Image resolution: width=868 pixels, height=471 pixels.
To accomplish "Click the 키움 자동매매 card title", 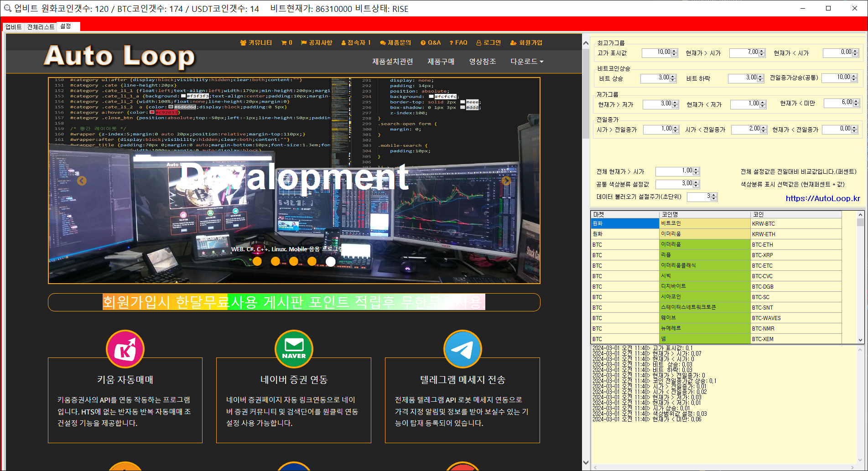I will coord(125,380).
